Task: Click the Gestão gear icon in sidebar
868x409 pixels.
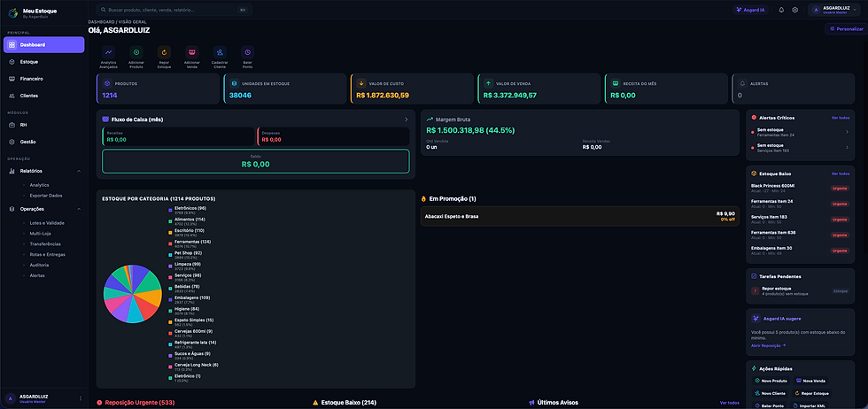Action: pos(12,142)
